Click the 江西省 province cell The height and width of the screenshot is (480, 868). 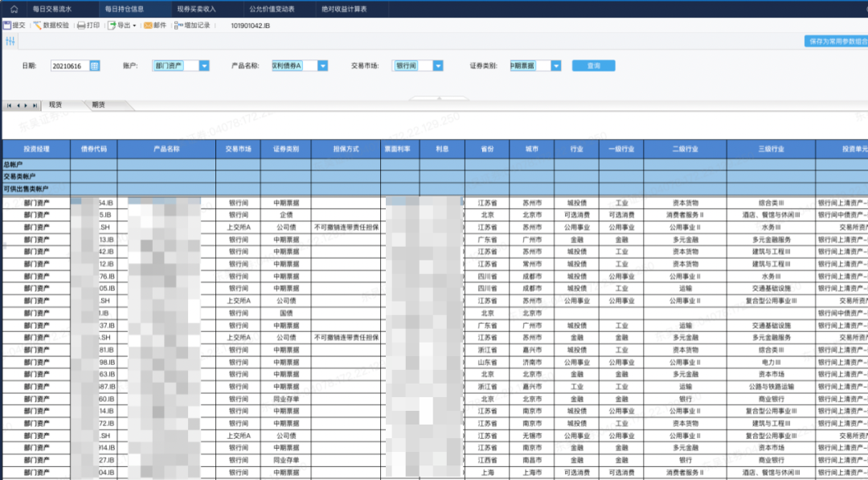487,460
